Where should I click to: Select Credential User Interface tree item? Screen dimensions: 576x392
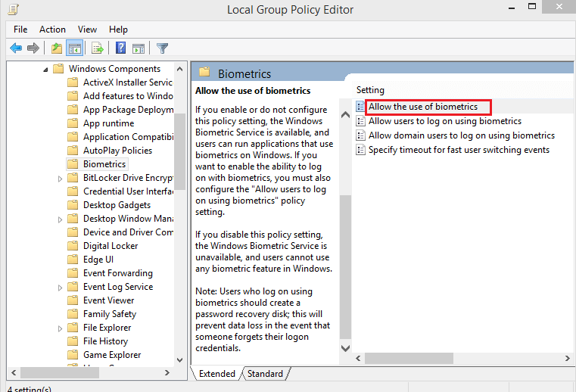coord(128,191)
